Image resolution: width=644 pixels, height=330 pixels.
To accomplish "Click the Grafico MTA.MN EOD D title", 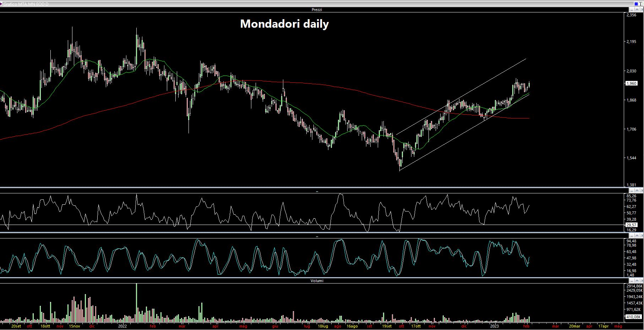I will point(26,4).
